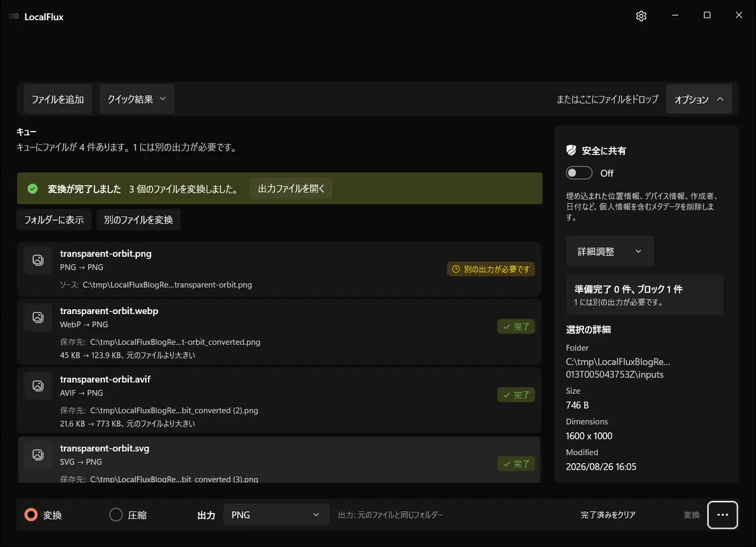
Task: Click 完了 badge on transparent-orbit.svg row
Action: (x=516, y=464)
